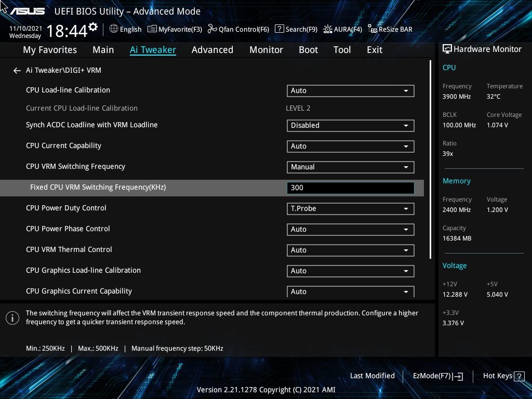The image size is (532, 399).
Task: Click the globe language icon
Action: 114,29
